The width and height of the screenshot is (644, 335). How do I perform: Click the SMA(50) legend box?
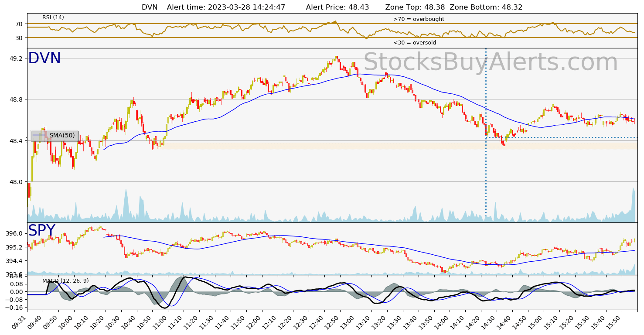[55, 136]
